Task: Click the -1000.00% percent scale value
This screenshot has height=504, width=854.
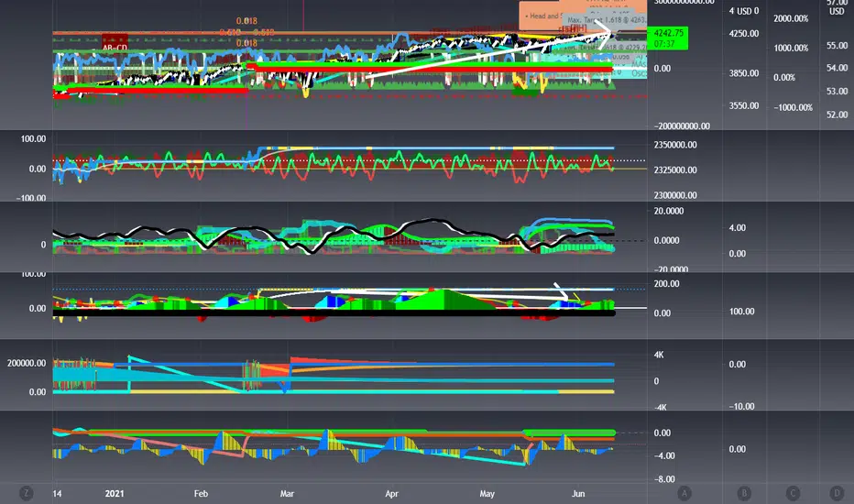Action: tap(793, 108)
